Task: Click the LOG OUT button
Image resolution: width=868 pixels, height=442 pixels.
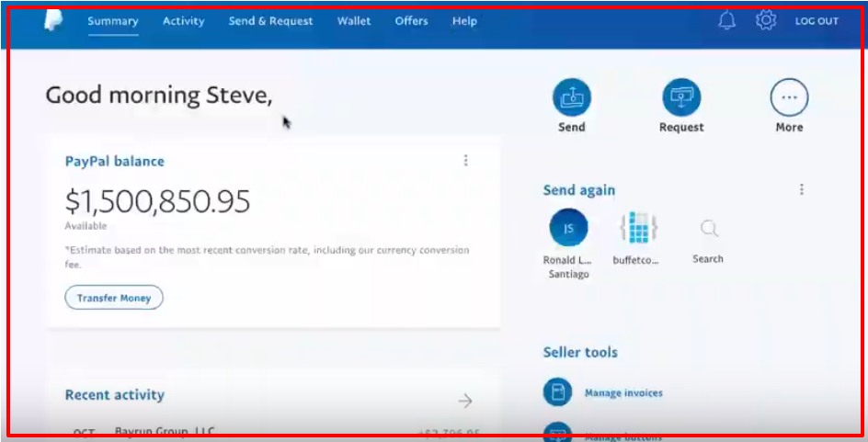Action: 817,21
